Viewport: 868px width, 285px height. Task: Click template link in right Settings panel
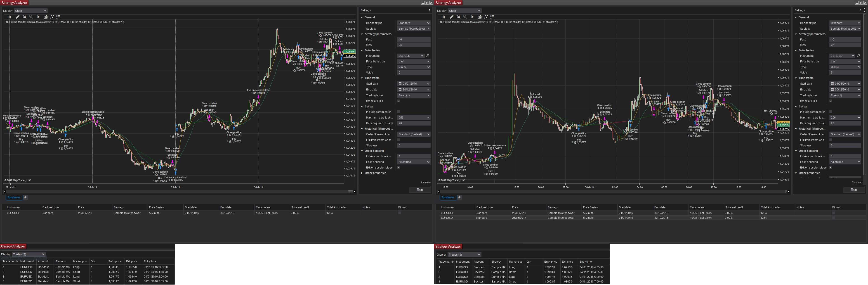(x=856, y=182)
